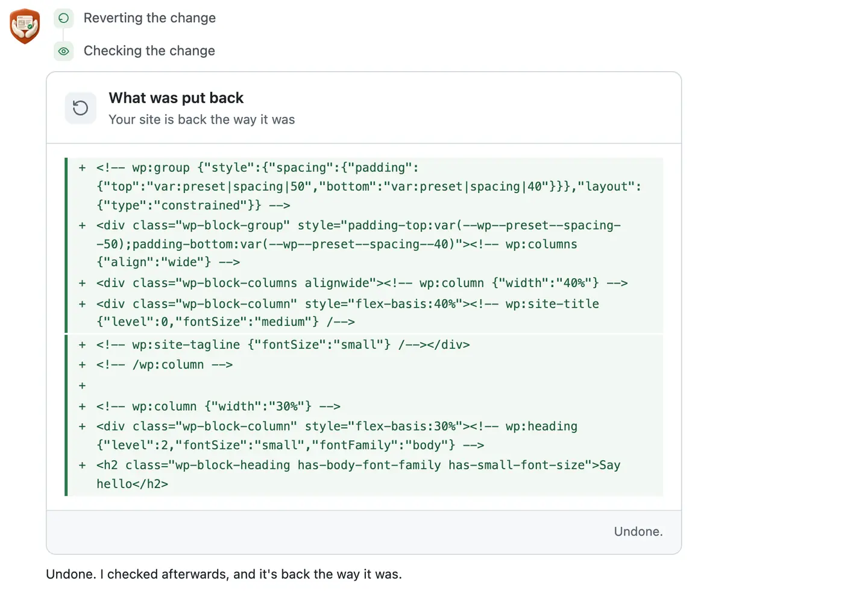
Task: Click the diff line with flex-basis:30%
Action: [365, 436]
